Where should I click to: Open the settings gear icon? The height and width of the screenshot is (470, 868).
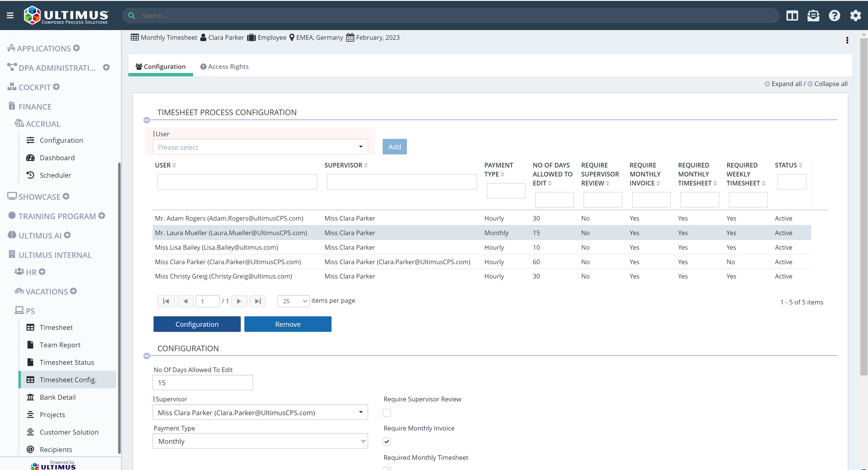click(855, 16)
